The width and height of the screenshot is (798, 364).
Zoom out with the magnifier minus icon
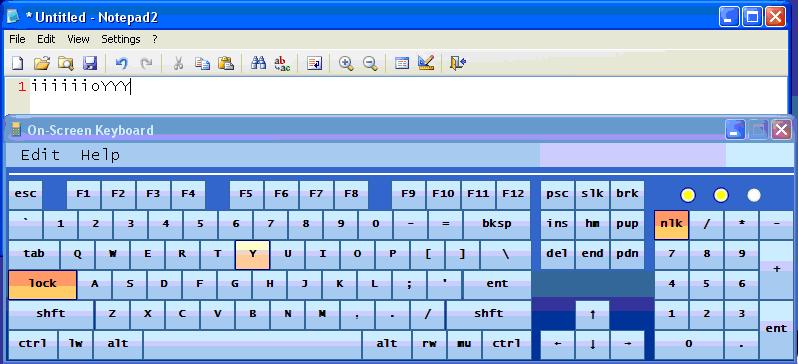click(x=370, y=63)
